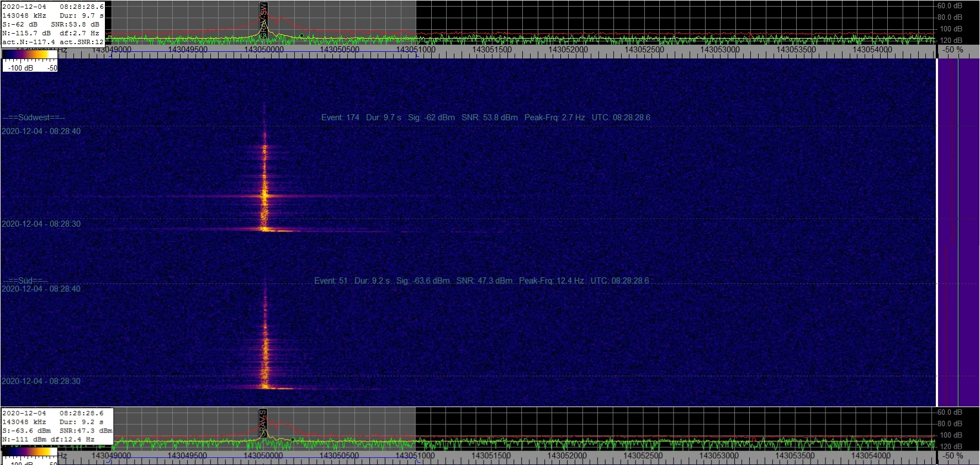Click the '-50 %' label at bottom right
The image size is (980, 465).
coord(953,456)
